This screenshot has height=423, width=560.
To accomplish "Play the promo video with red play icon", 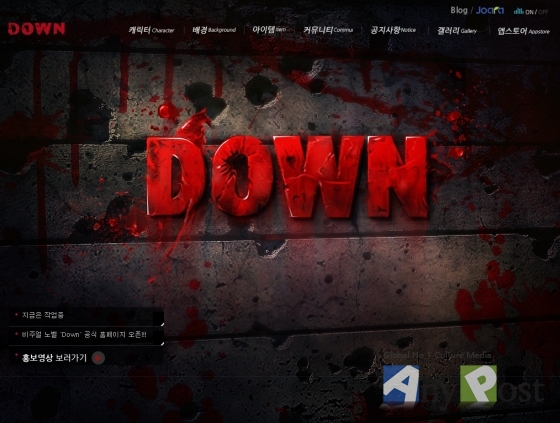I will tap(98, 358).
